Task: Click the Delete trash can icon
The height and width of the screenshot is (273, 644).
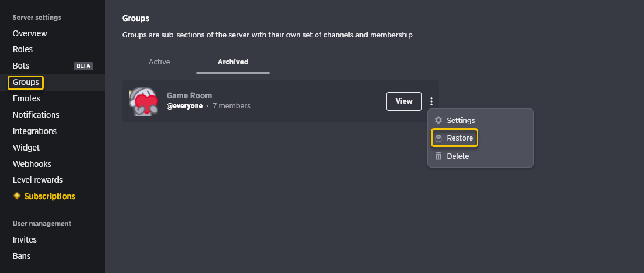Action: [x=439, y=156]
